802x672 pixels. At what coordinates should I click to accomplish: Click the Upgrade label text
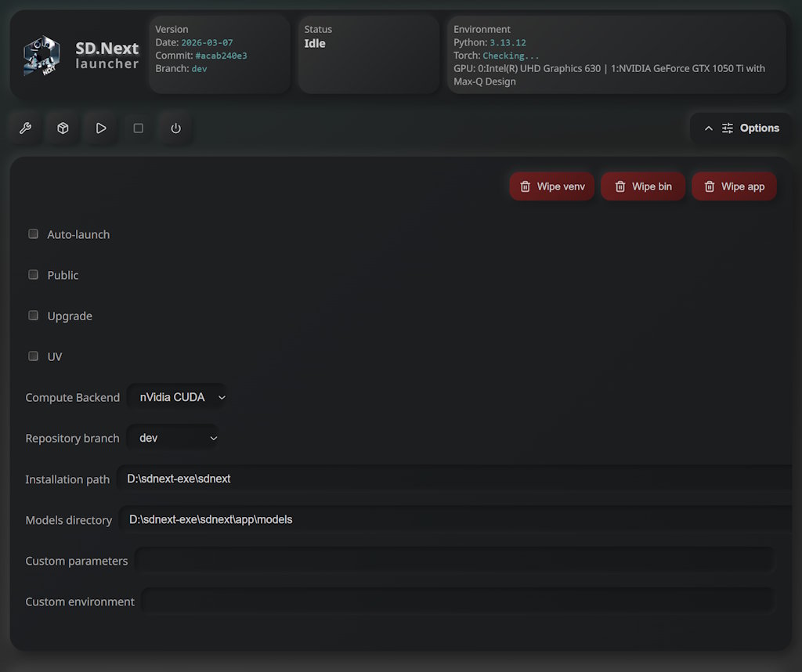tap(70, 316)
